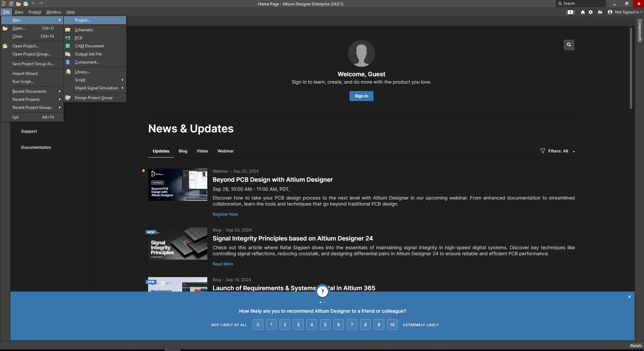Switch to the Webinar tab
Image resolution: width=644 pixels, height=351 pixels.
point(225,151)
